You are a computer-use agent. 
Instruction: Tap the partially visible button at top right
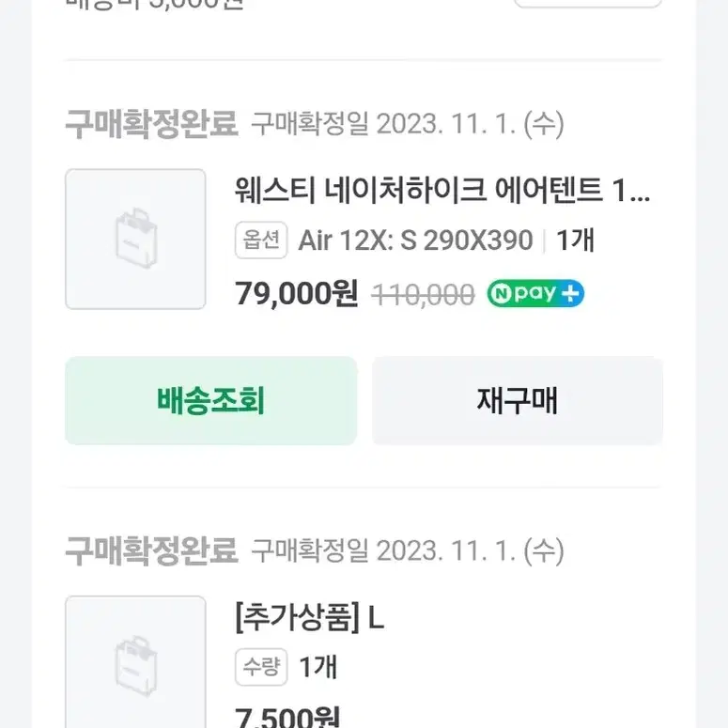coord(588,4)
